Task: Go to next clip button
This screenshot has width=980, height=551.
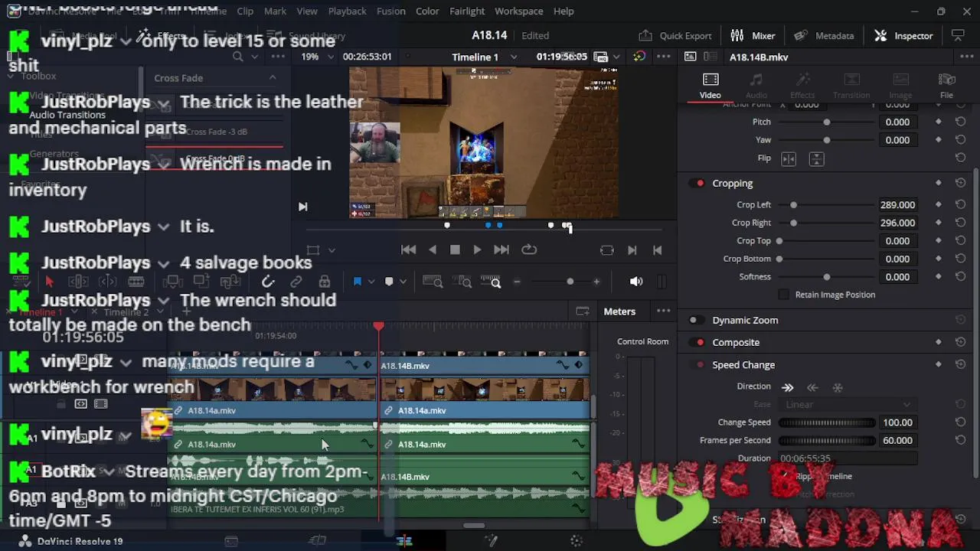Action: tap(632, 250)
